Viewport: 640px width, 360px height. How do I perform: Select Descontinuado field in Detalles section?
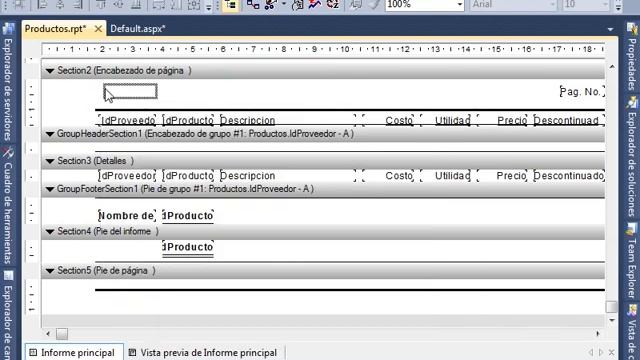[569, 176]
